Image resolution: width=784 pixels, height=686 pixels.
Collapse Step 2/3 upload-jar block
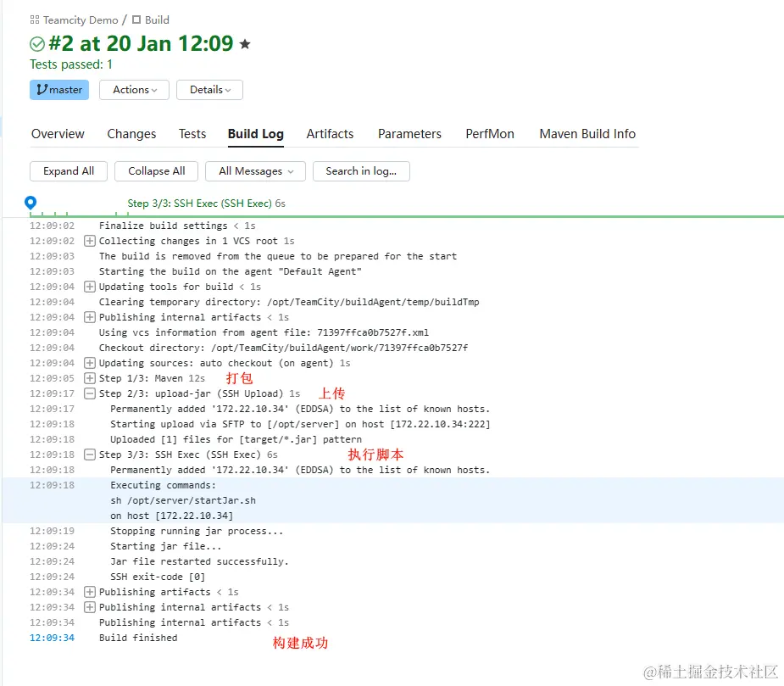coord(90,393)
